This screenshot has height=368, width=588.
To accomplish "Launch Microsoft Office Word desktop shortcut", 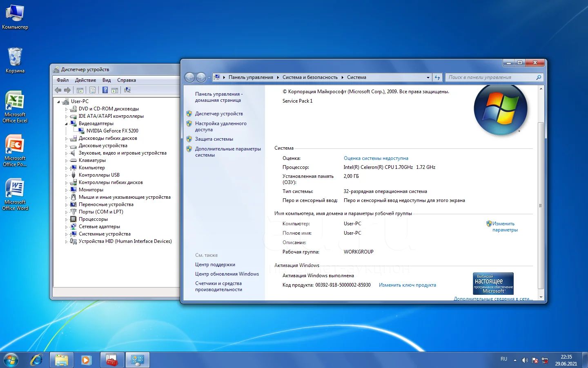I will tap(15, 195).
